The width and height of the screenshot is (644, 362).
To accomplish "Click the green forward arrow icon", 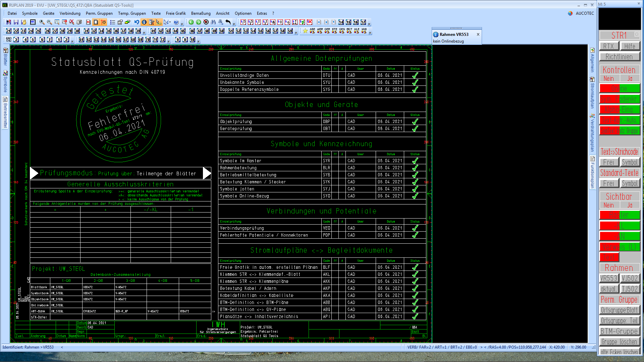I will (199, 22).
